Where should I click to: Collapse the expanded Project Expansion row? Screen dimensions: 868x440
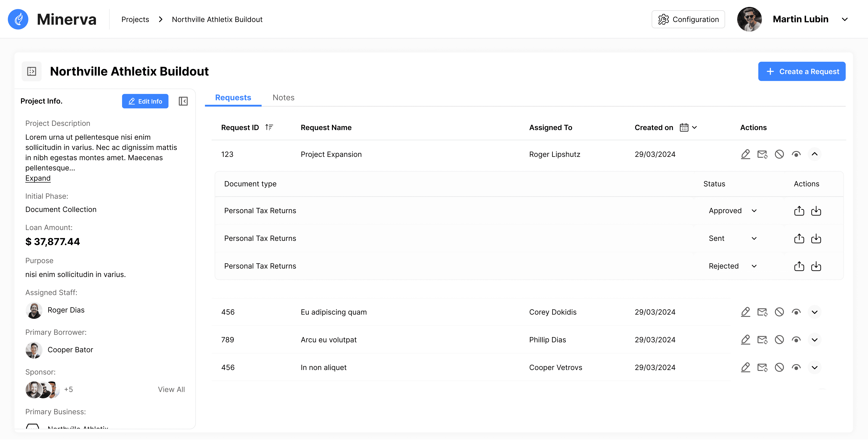tap(814, 154)
